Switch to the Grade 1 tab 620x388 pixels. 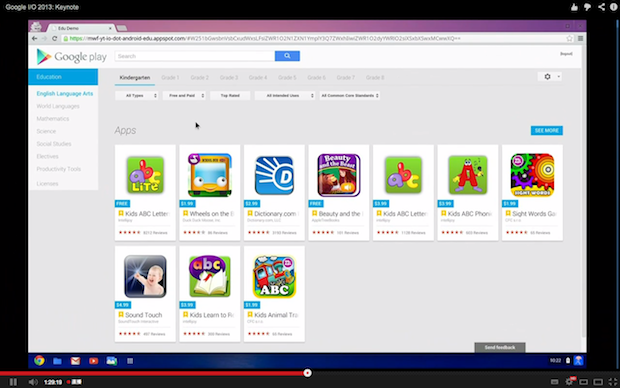[x=170, y=78]
